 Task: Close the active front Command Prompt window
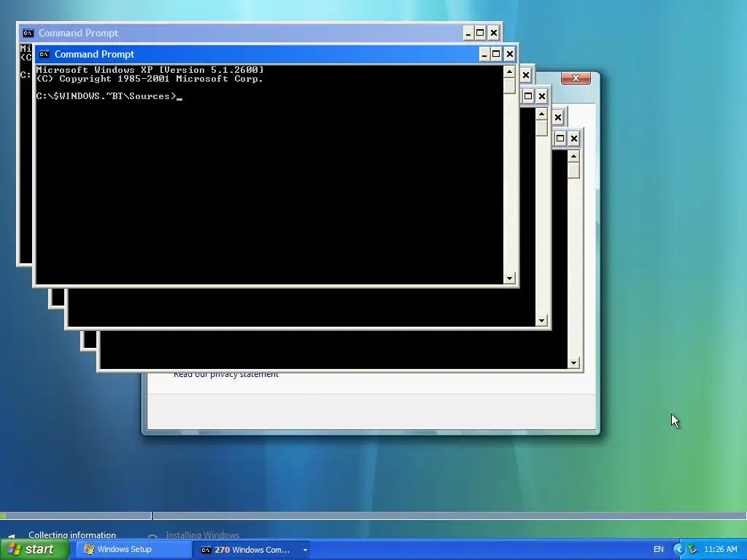pos(509,54)
